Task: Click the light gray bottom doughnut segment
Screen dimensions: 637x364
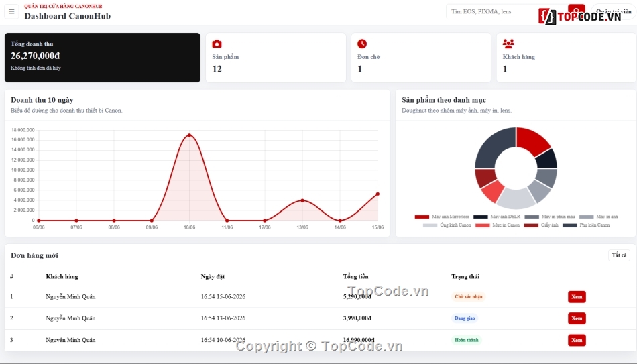Action: coord(516,198)
